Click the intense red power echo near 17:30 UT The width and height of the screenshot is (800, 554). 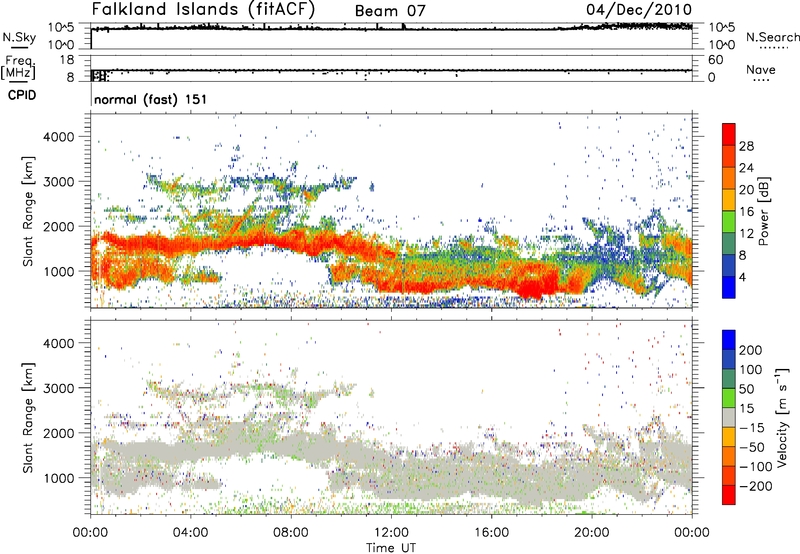[x=533, y=290]
